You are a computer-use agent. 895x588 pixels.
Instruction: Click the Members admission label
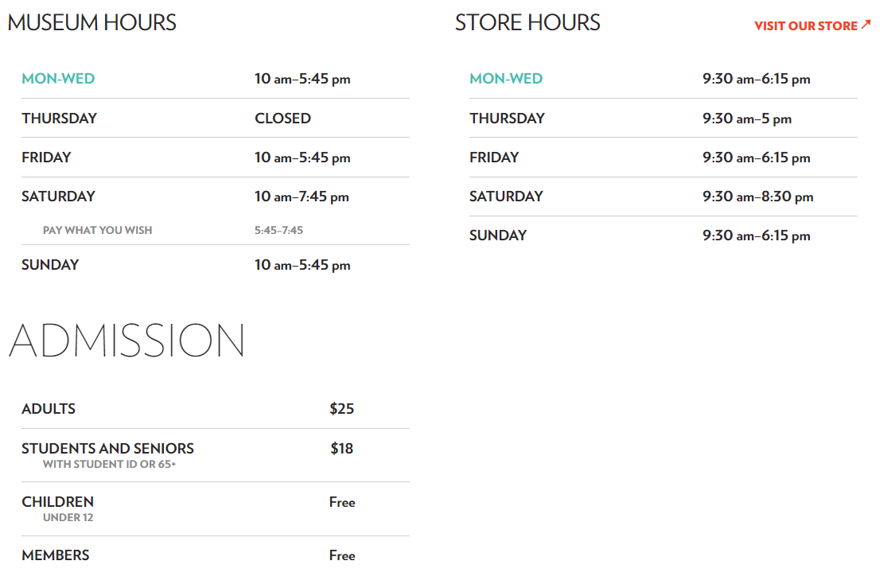tap(56, 555)
